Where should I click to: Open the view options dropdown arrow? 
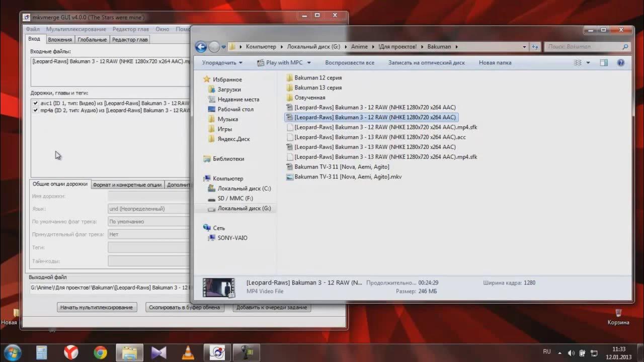(588, 63)
